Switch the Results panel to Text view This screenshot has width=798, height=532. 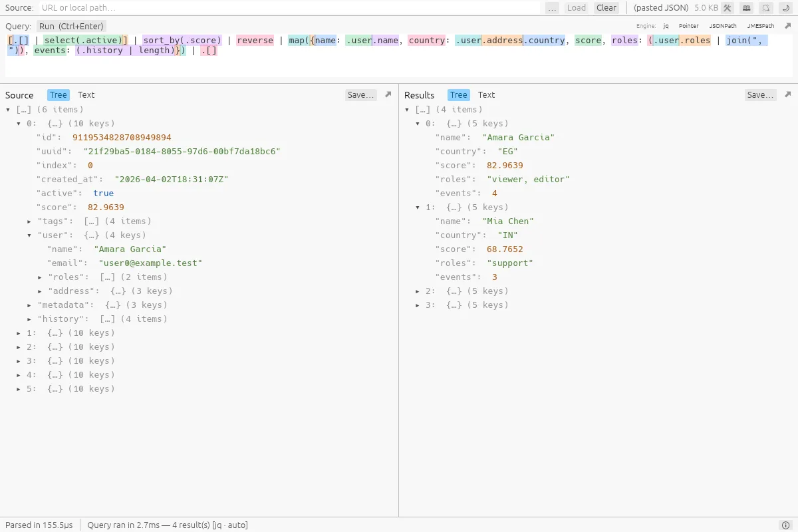click(486, 95)
